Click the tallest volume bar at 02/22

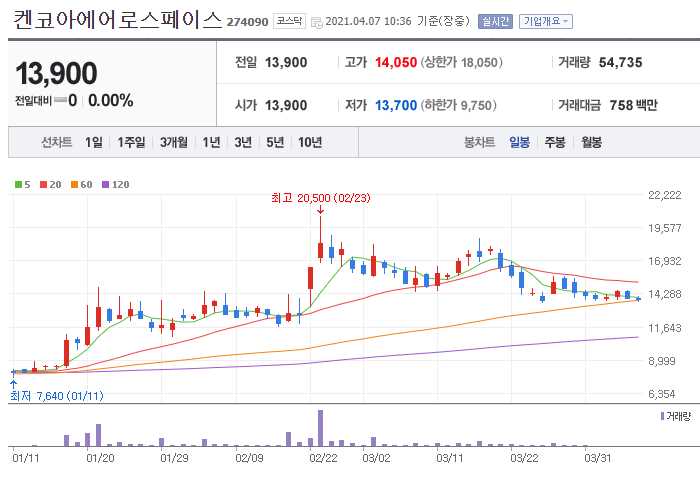(321, 428)
